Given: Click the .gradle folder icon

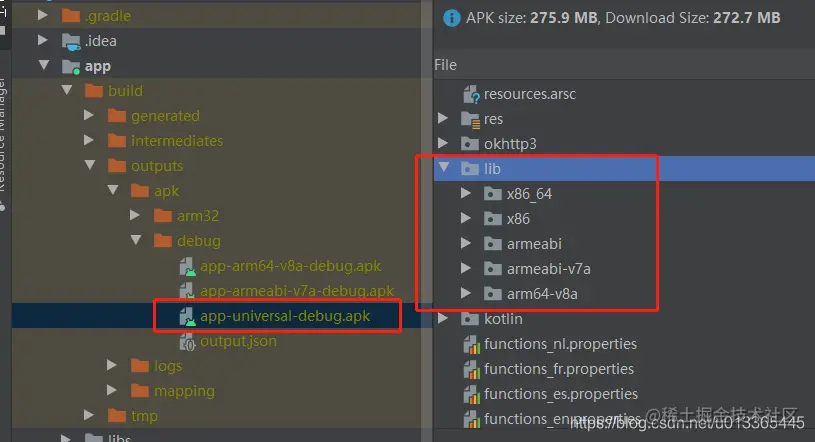Looking at the screenshot, I should (71, 16).
